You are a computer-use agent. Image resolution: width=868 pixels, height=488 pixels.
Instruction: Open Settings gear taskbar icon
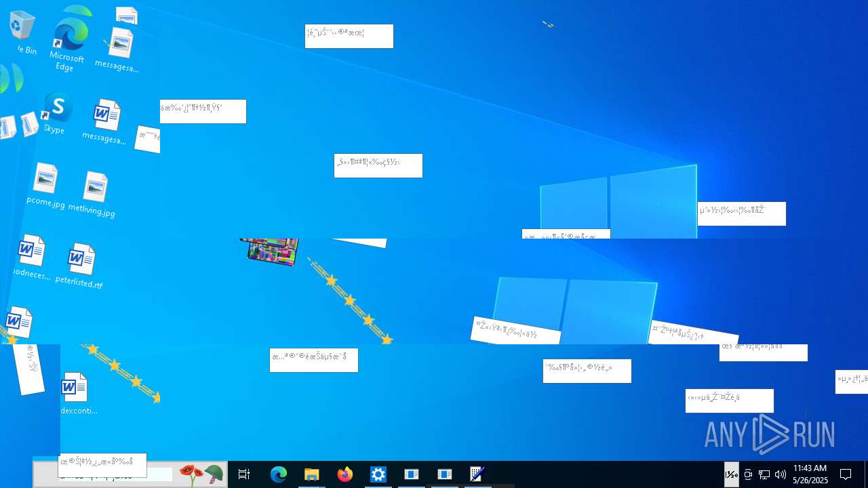click(x=378, y=474)
